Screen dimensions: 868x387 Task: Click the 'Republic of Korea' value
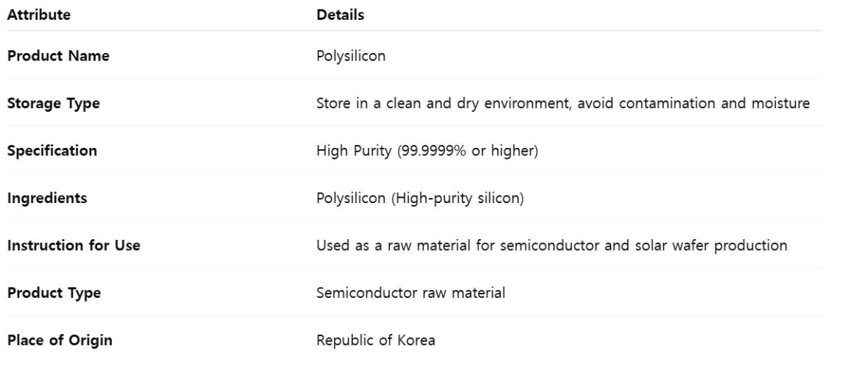(375, 341)
